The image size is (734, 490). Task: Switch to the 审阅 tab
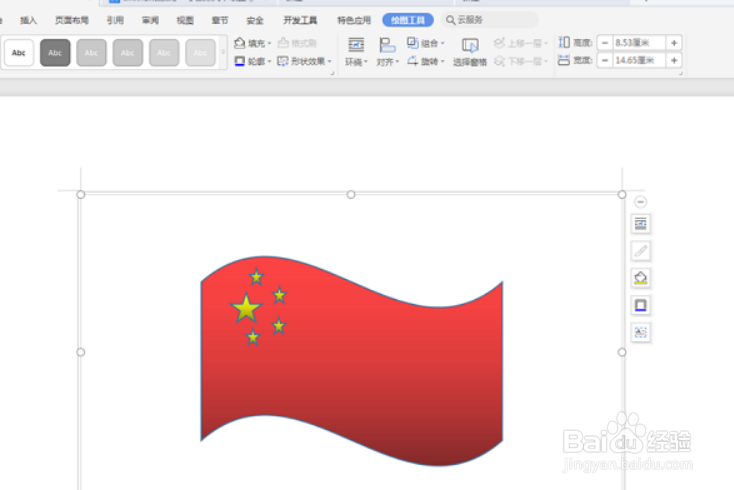[x=150, y=20]
